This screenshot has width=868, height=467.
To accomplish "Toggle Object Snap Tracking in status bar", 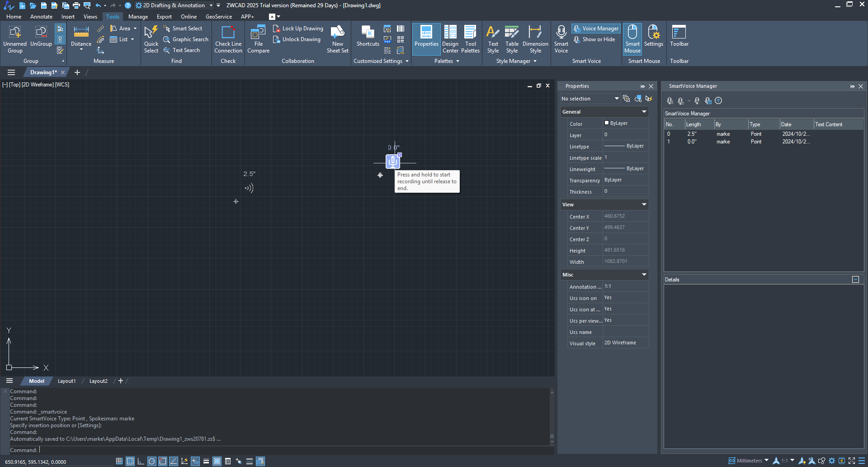I will pyautogui.click(x=174, y=461).
